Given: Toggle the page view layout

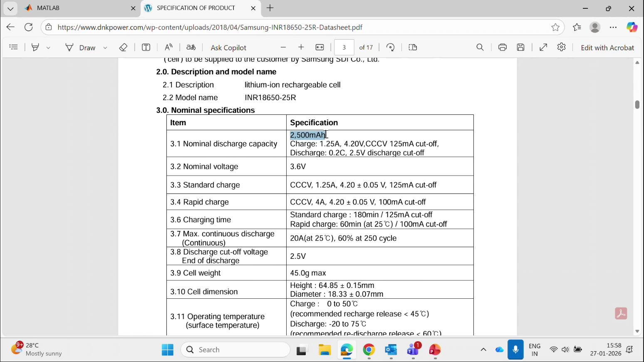Looking at the screenshot, I should 413,47.
